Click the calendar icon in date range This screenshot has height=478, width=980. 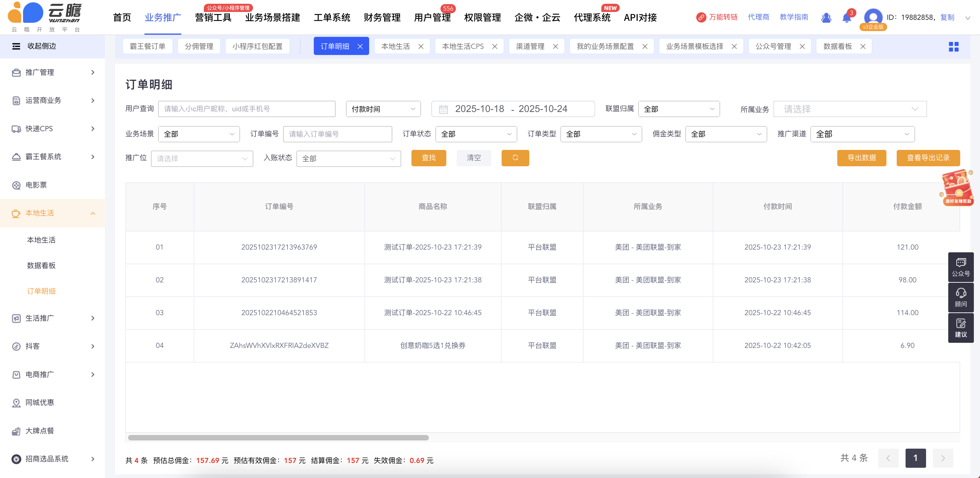click(443, 110)
